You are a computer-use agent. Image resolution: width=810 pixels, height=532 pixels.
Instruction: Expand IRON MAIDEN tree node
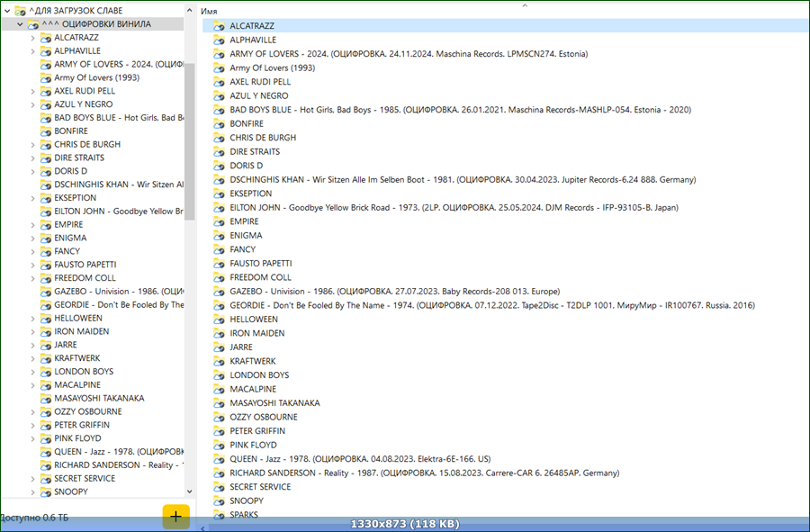tap(33, 331)
